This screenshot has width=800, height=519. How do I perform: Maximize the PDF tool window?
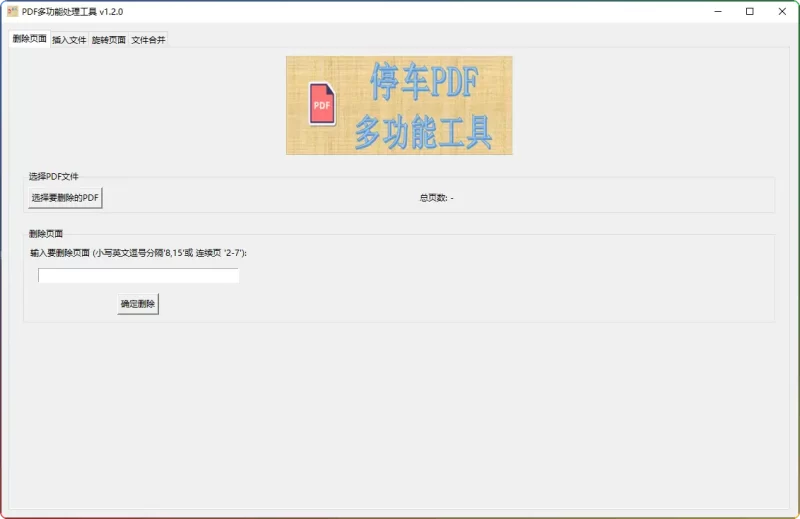click(x=749, y=11)
